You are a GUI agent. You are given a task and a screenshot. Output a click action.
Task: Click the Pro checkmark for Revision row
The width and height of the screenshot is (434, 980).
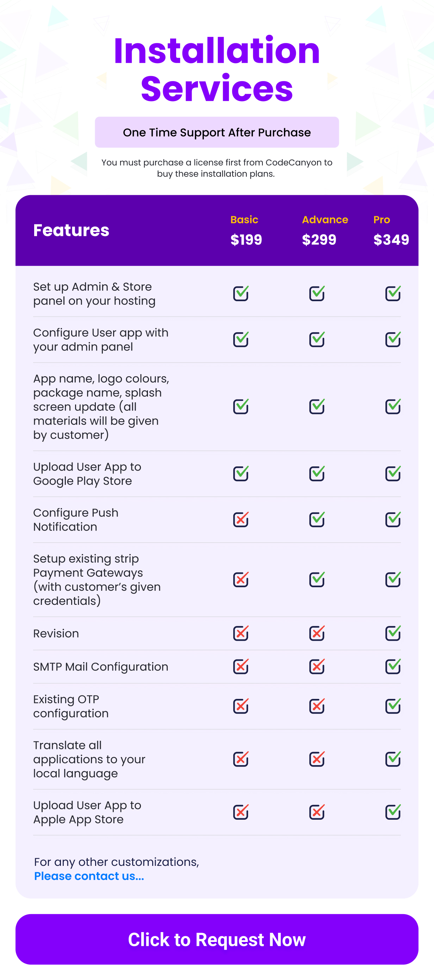[393, 633]
